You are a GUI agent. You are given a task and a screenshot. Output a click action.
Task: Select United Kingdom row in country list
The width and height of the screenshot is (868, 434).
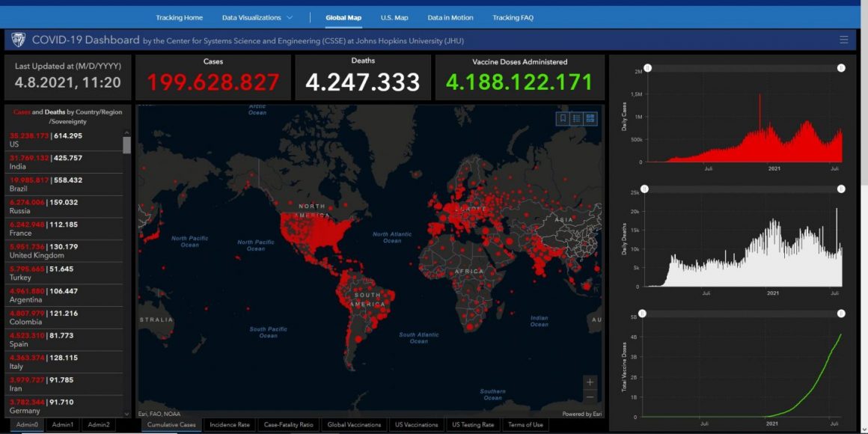pos(64,251)
